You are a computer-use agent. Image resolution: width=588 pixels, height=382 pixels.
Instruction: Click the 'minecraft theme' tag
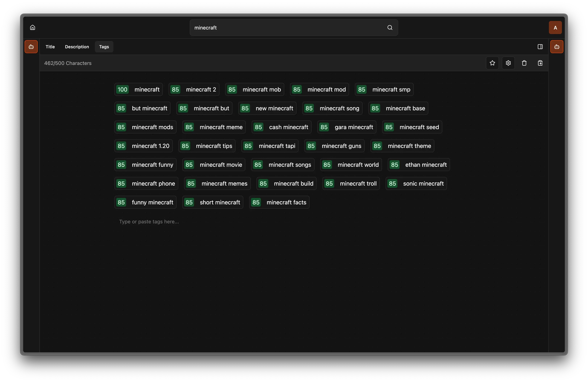click(x=402, y=146)
